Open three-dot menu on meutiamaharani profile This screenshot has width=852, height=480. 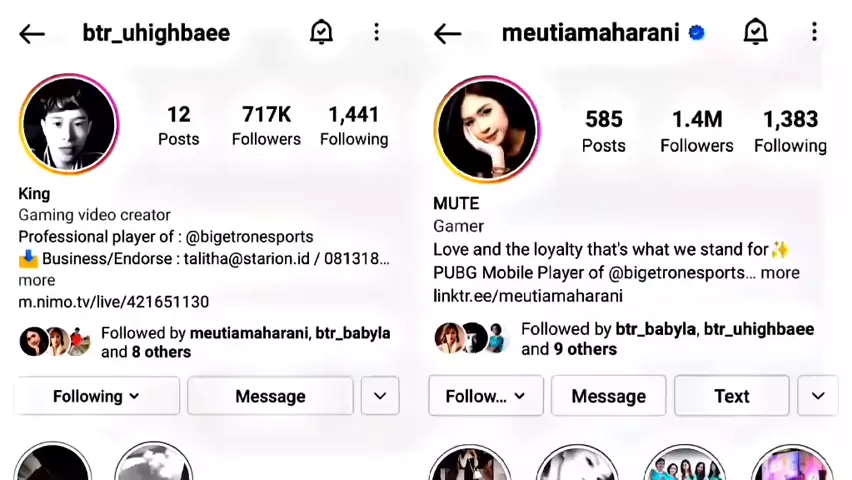pyautogui.click(x=814, y=32)
